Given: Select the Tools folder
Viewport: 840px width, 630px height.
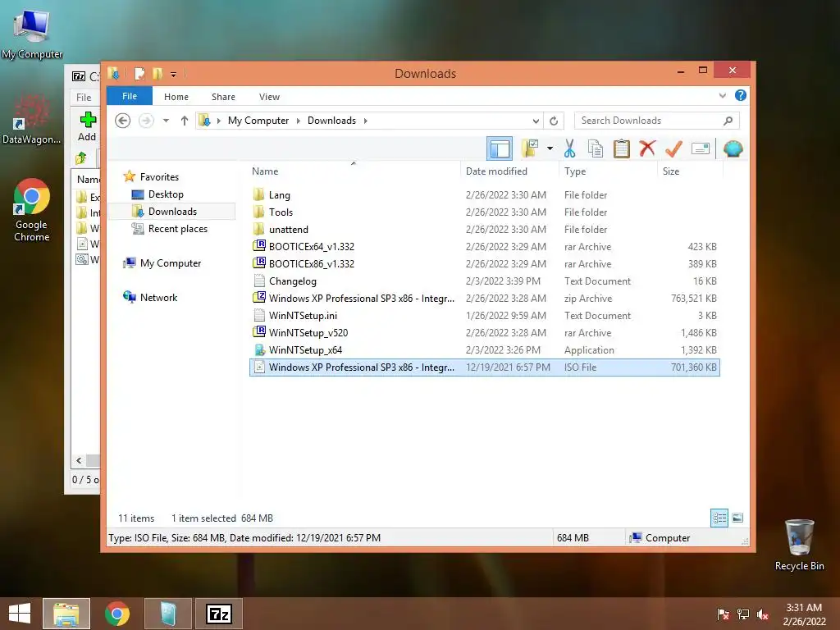Looking at the screenshot, I should pos(485,212).
